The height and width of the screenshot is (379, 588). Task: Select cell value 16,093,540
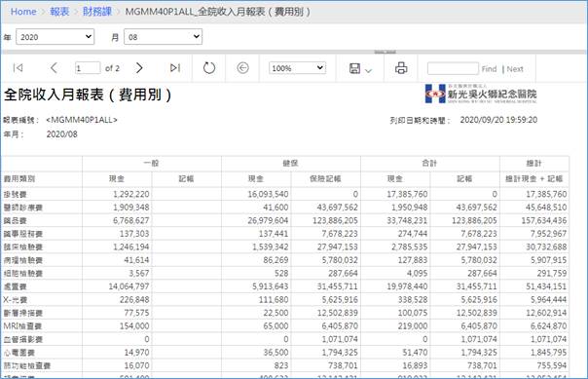tap(268, 194)
